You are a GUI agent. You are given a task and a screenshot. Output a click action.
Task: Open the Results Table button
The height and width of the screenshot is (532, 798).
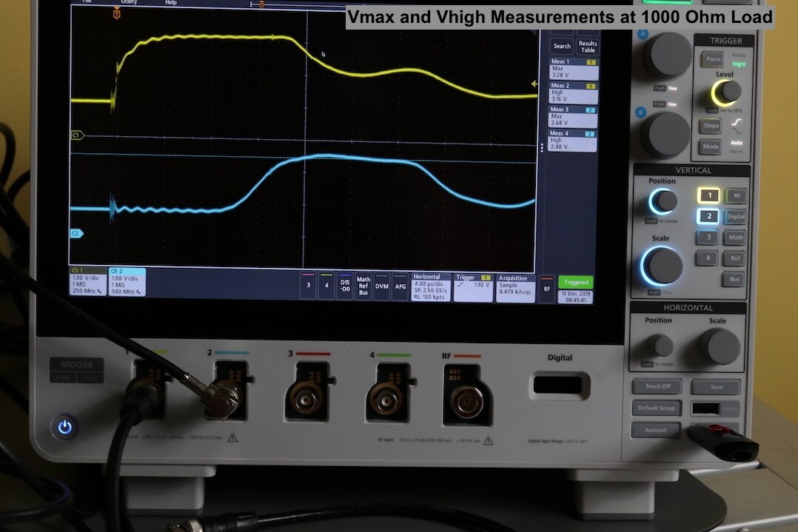[588, 47]
